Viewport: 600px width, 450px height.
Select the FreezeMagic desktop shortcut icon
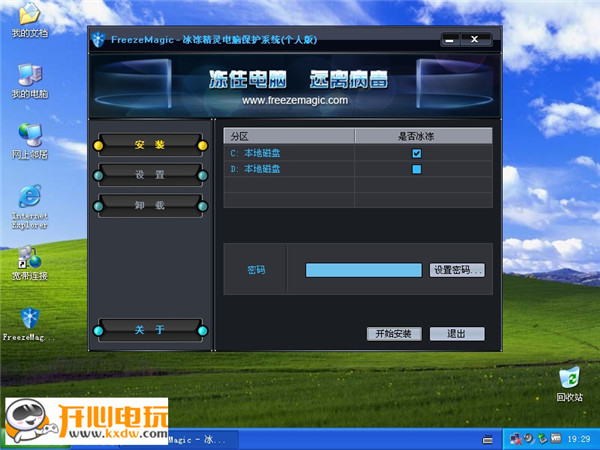[x=29, y=319]
